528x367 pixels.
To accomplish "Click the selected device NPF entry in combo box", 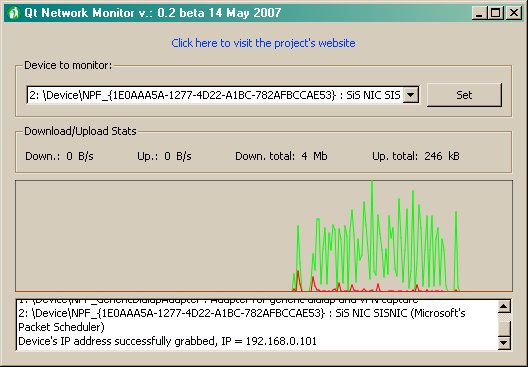I will [x=215, y=95].
